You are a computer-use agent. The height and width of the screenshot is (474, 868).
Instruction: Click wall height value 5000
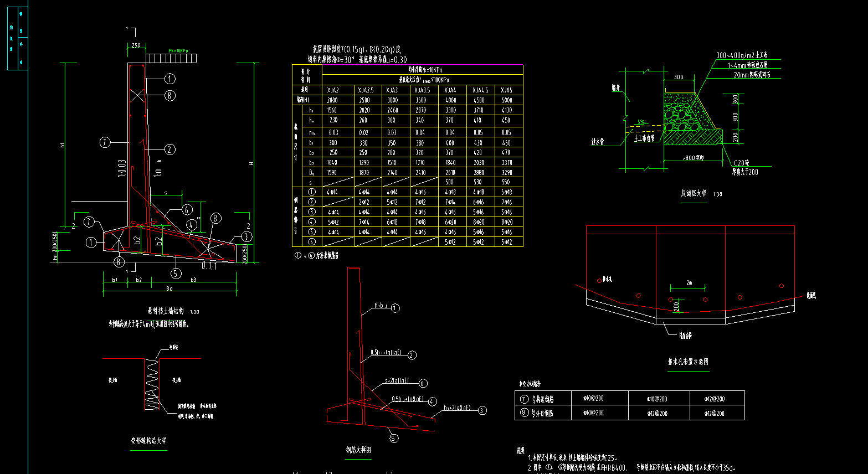[x=506, y=100]
